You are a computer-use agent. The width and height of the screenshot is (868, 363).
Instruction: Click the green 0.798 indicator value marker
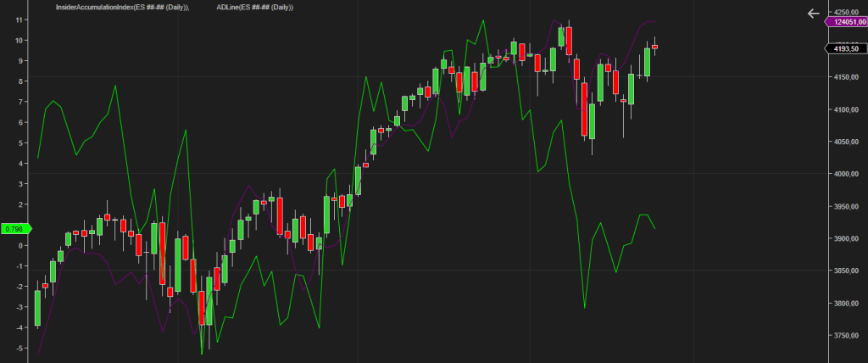pyautogui.click(x=15, y=228)
